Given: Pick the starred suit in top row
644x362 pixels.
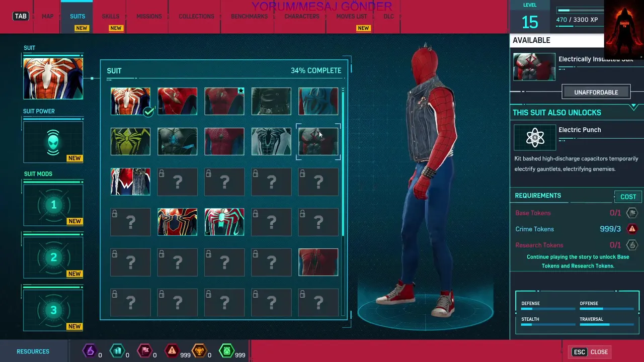Looking at the screenshot, I should point(224,101).
